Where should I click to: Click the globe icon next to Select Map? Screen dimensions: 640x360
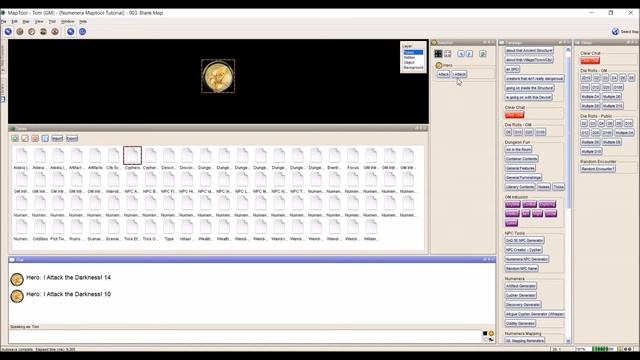click(x=616, y=31)
